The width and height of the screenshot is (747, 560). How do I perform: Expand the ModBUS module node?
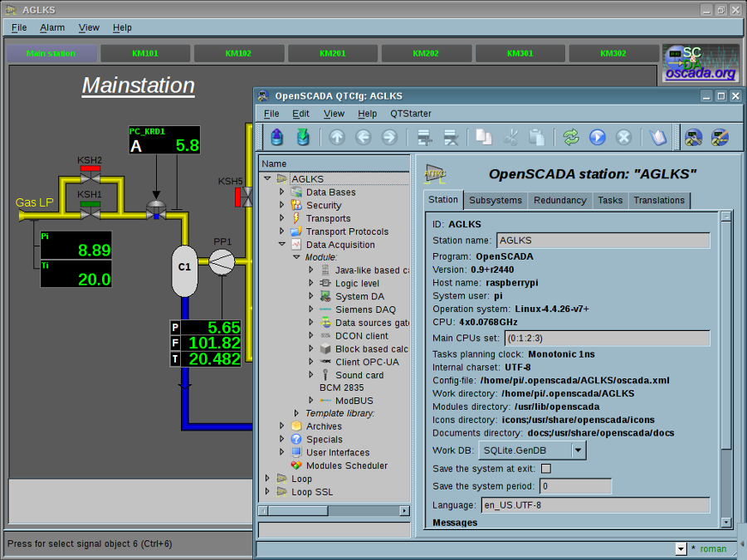tap(311, 400)
